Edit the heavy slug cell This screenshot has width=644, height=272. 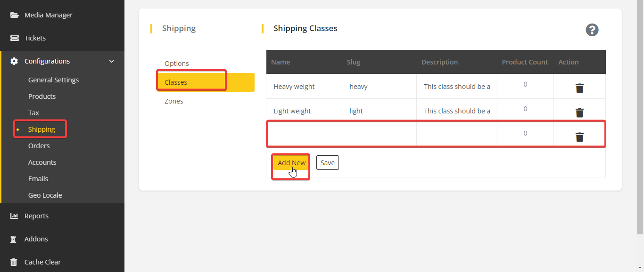click(380, 87)
